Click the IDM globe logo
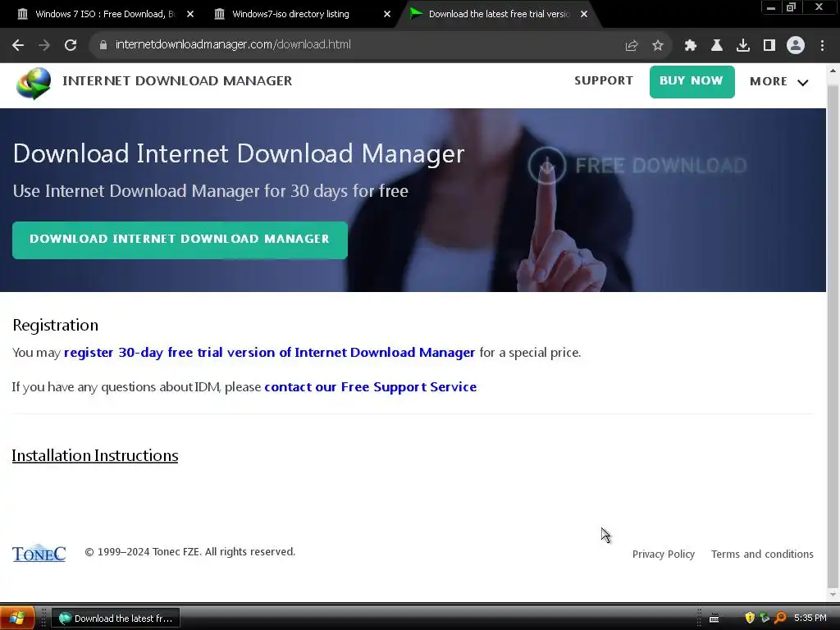Screen dimensions: 840x630 tap(33, 83)
